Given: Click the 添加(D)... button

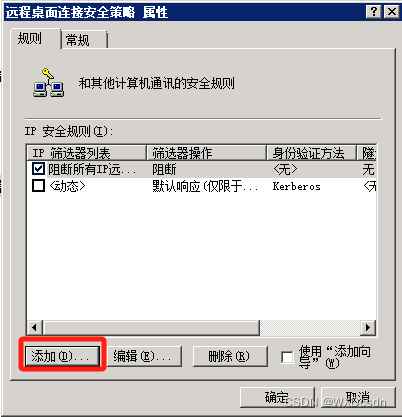Looking at the screenshot, I should click(62, 356).
